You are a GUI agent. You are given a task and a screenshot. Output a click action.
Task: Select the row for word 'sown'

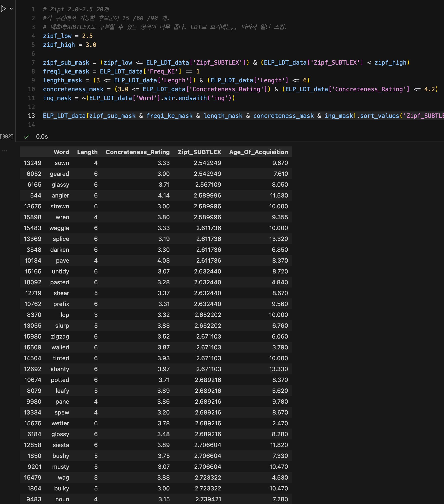click(155, 163)
